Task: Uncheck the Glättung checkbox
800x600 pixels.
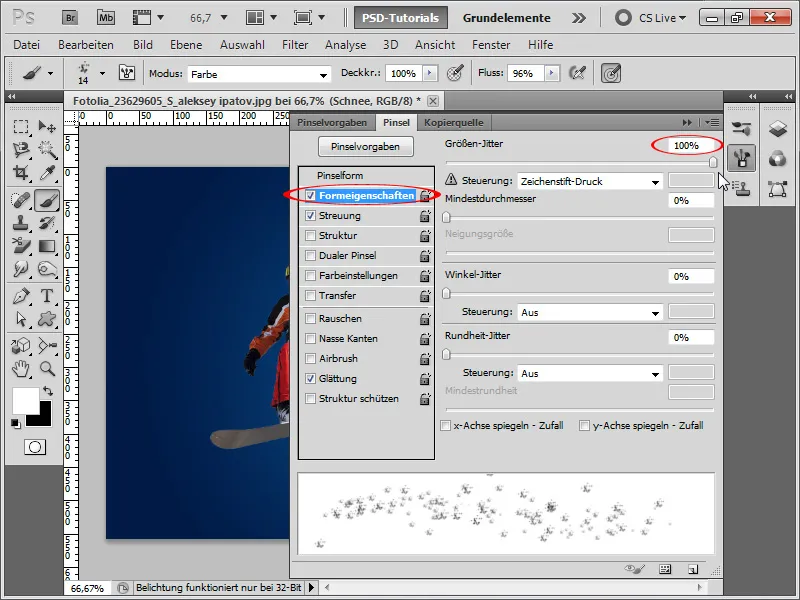Action: click(x=310, y=379)
